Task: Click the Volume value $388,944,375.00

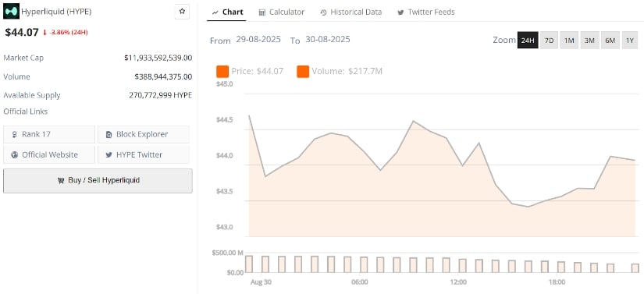Action: 163,76
